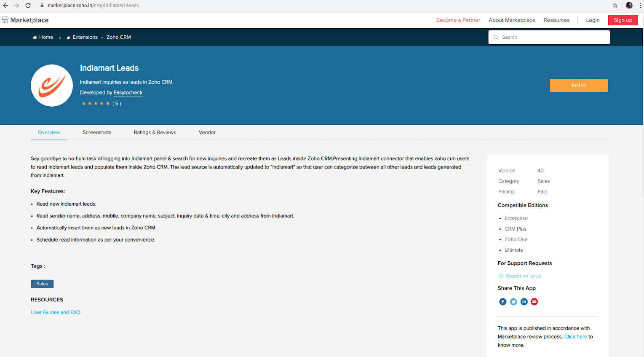This screenshot has width=644, height=357.
Task: Click the five-star rating
Action: pyautogui.click(x=96, y=104)
